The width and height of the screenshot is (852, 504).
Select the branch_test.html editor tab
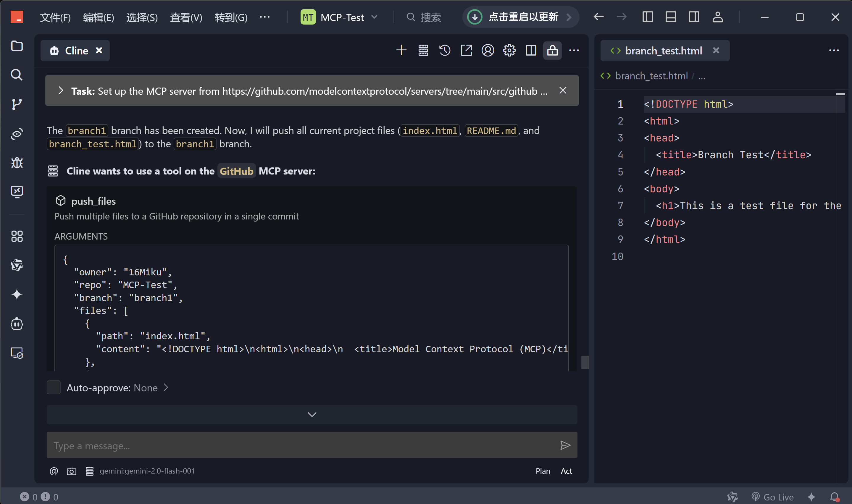tap(663, 51)
